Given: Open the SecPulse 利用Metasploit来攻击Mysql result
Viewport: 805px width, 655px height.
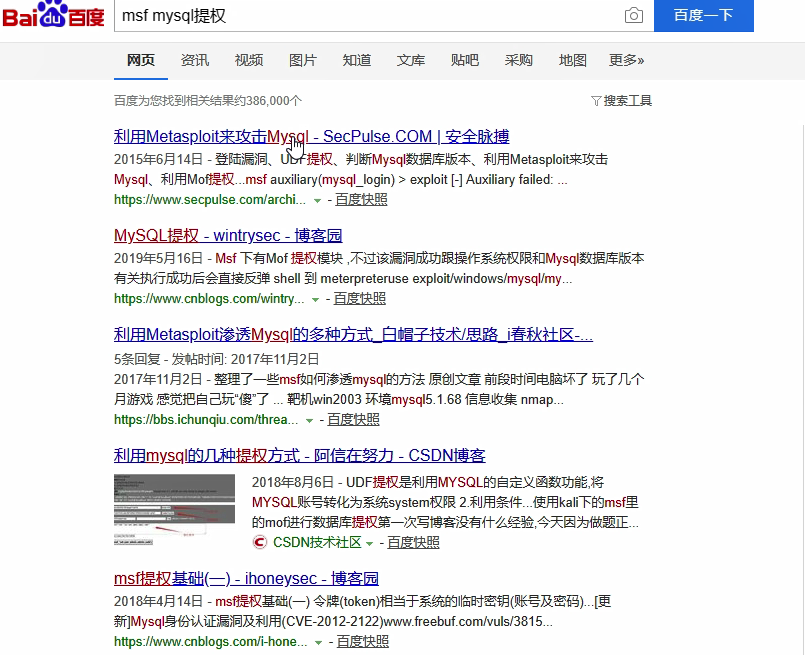Looking at the screenshot, I should point(311,137).
